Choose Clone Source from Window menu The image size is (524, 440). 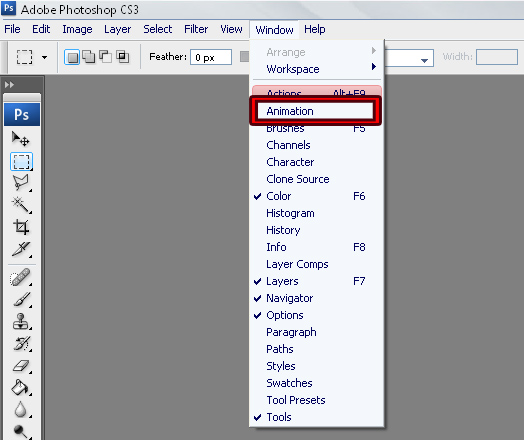point(317,179)
